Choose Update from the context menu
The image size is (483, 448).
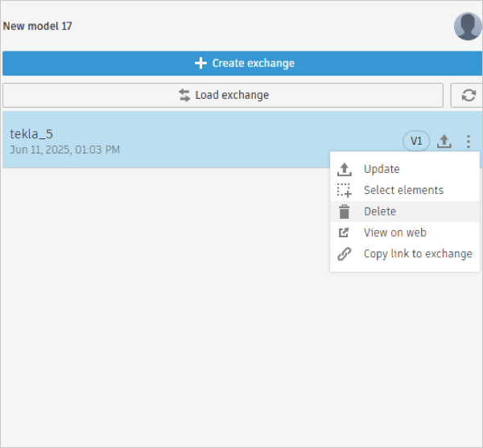[404, 169]
